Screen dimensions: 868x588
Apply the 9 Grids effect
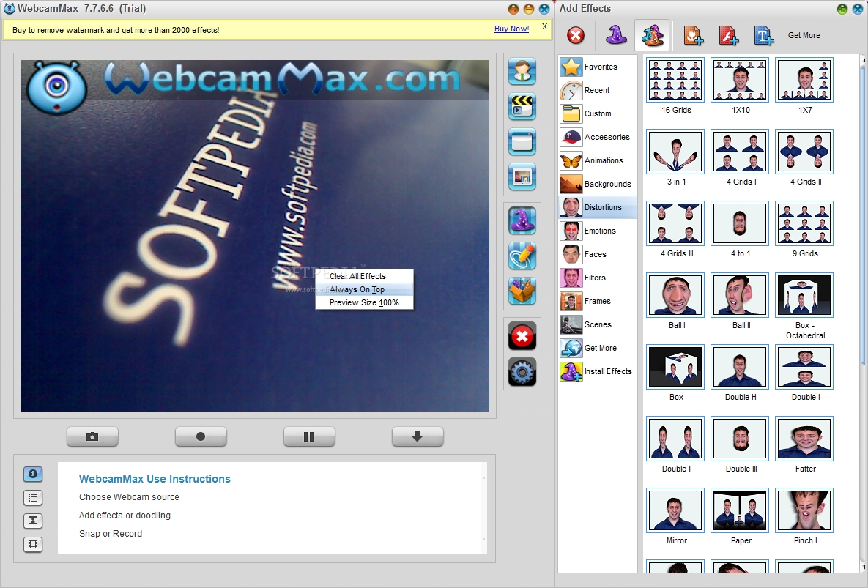[804, 223]
